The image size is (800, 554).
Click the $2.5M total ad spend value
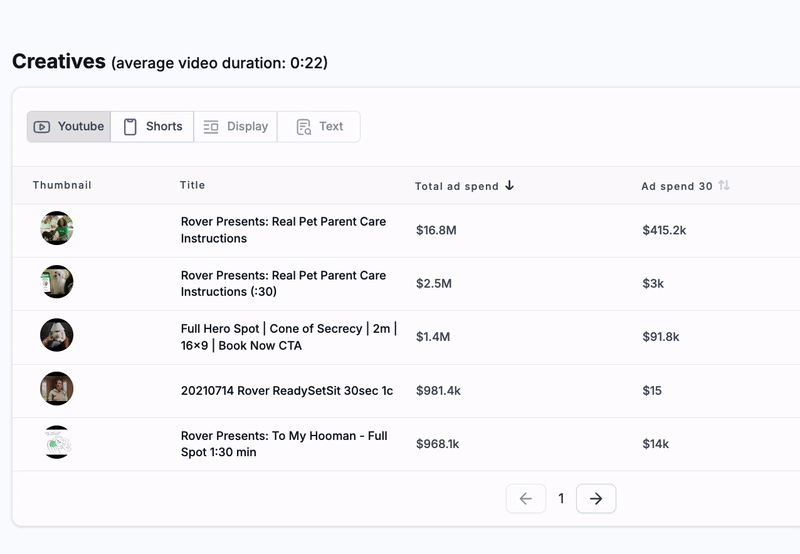click(434, 284)
